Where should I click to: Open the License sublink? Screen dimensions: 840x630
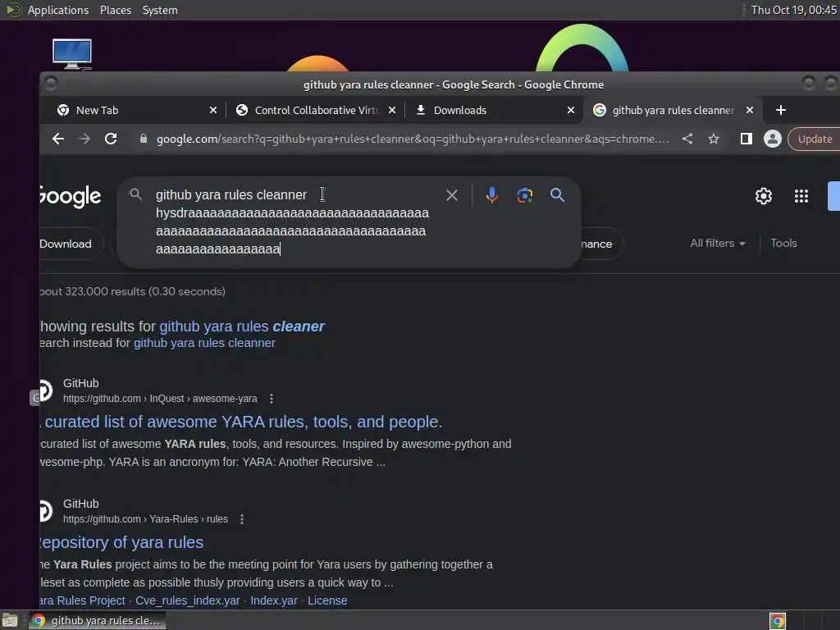tap(327, 601)
